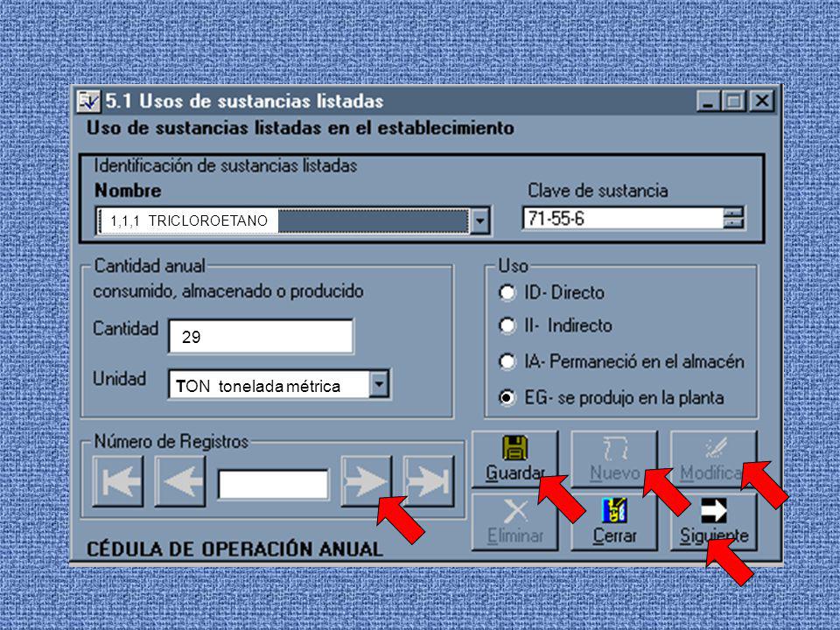Click the Cerrar button

click(614, 522)
